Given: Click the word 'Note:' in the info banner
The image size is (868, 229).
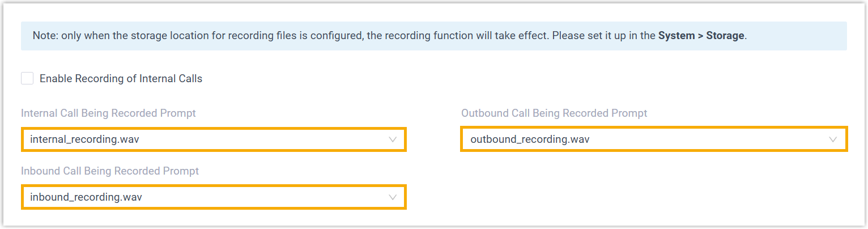Looking at the screenshot, I should pyautogui.click(x=45, y=36).
